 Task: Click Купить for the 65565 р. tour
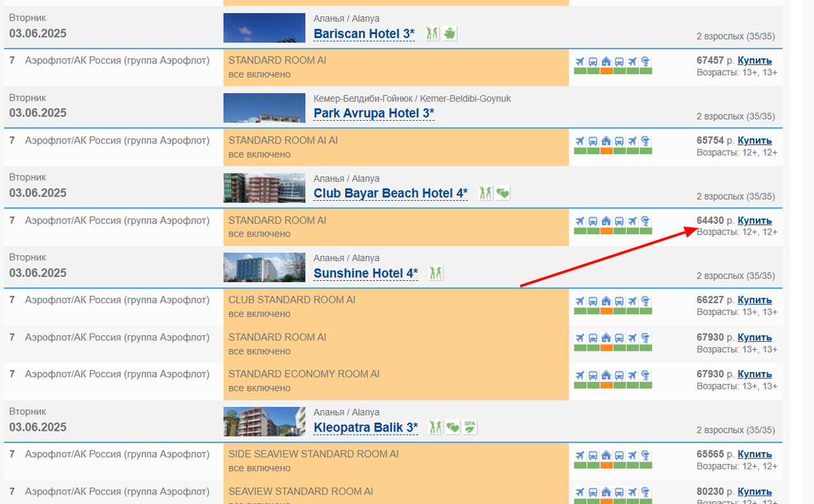754,454
